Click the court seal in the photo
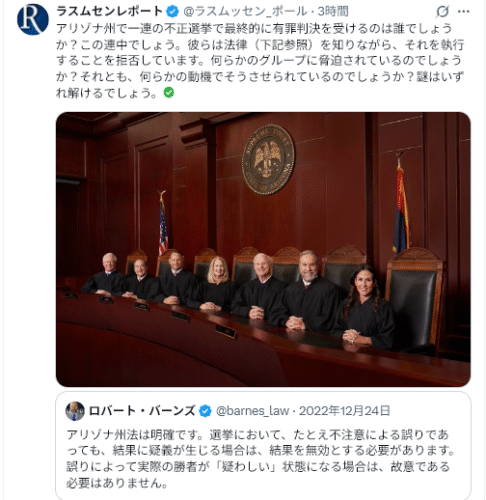 tap(268, 159)
